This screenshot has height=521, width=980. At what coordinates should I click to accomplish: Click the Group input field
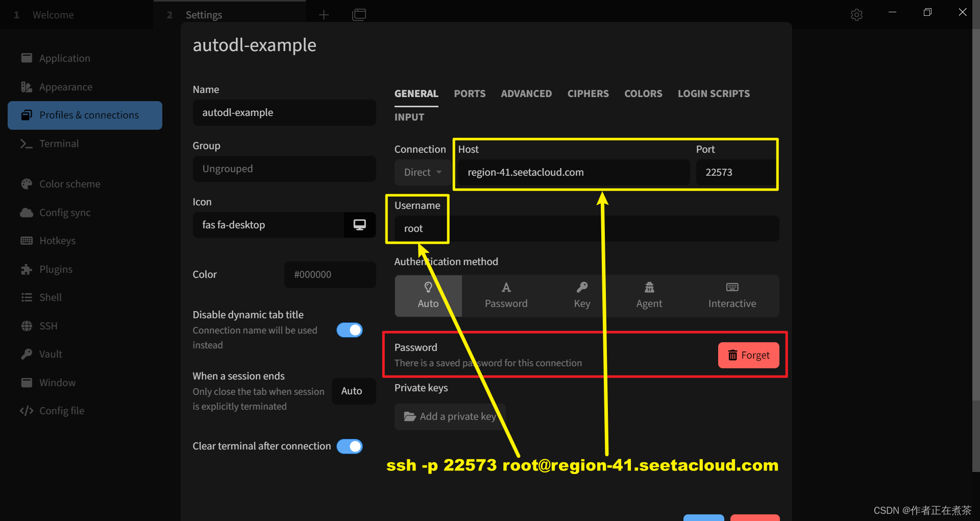pyautogui.click(x=284, y=169)
